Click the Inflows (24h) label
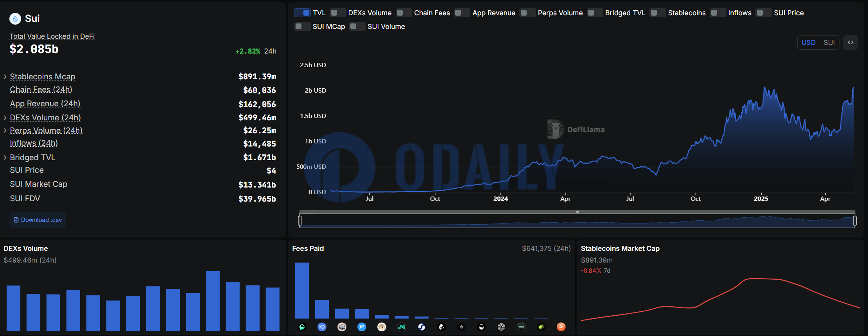 (x=34, y=143)
